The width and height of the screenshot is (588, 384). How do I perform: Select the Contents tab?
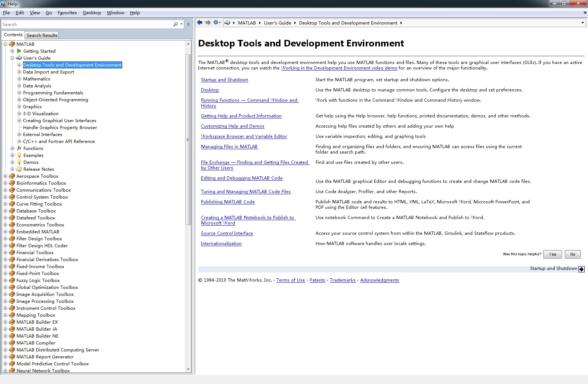[13, 35]
